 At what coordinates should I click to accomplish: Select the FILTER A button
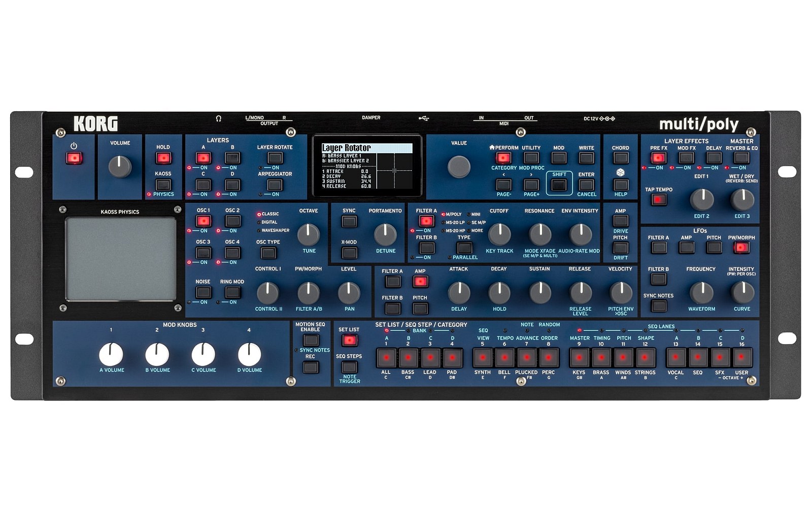coord(426,221)
